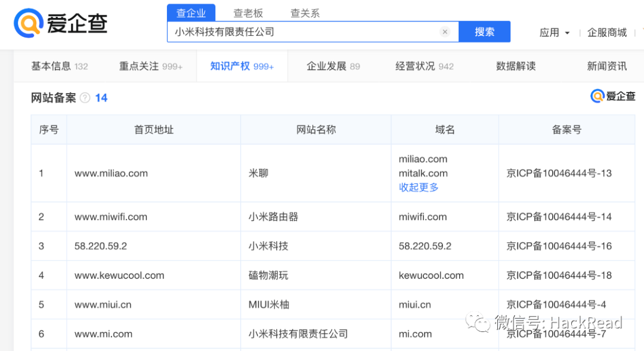Open help icon next to 网站备案

(x=85, y=98)
